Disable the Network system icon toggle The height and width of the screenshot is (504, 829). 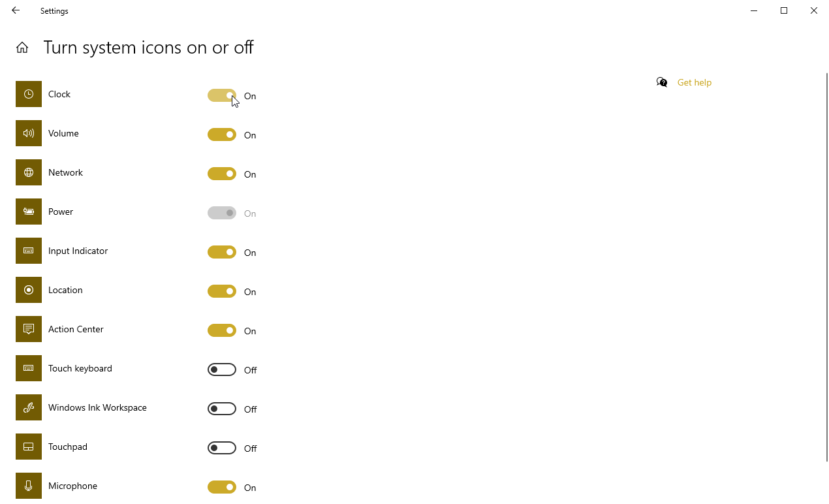[222, 174]
